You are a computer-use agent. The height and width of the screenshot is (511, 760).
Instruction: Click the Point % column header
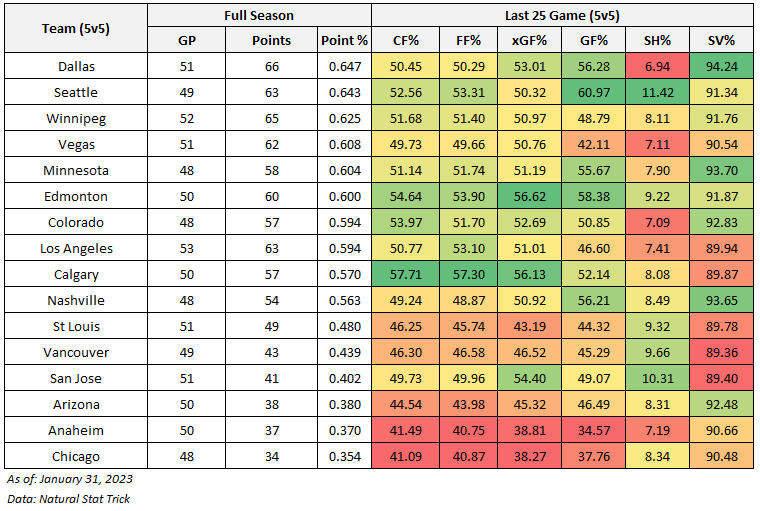click(x=344, y=40)
